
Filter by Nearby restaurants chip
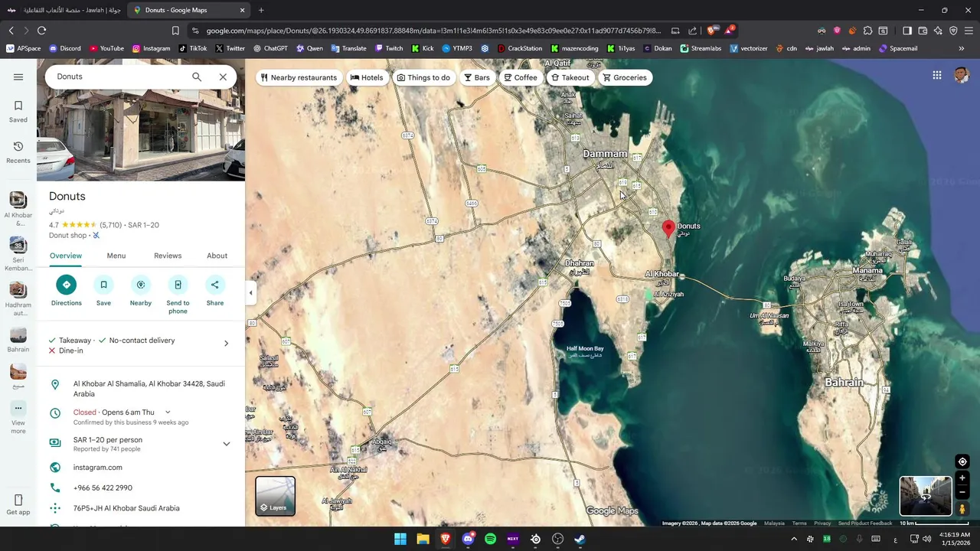coord(299,77)
